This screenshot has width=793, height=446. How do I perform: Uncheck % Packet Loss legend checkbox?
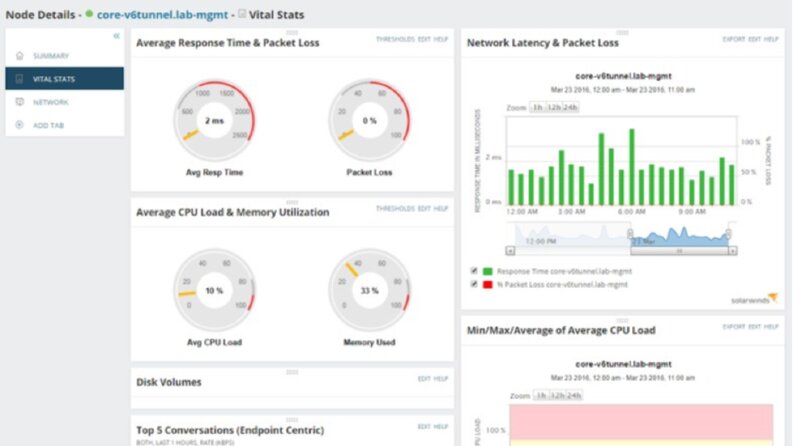tap(474, 284)
